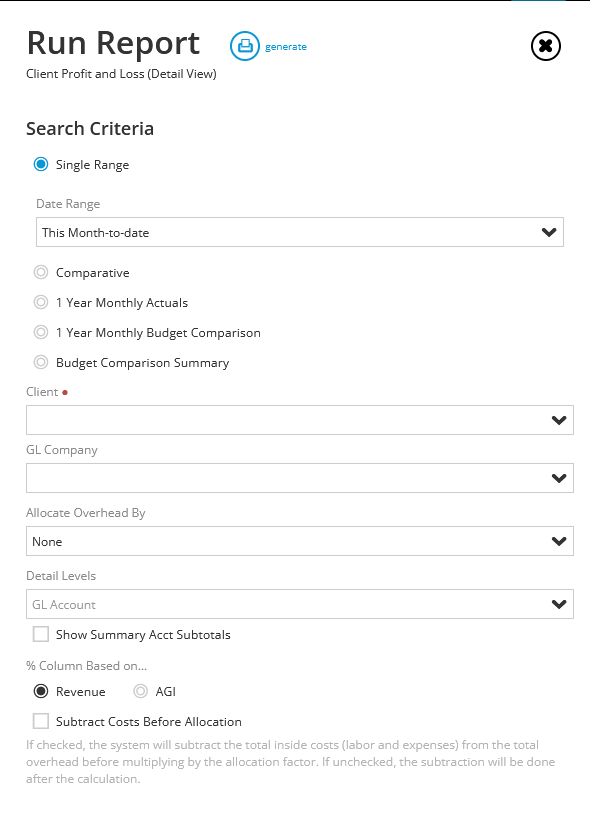Click the generate link
590x817 pixels.
[x=286, y=47]
